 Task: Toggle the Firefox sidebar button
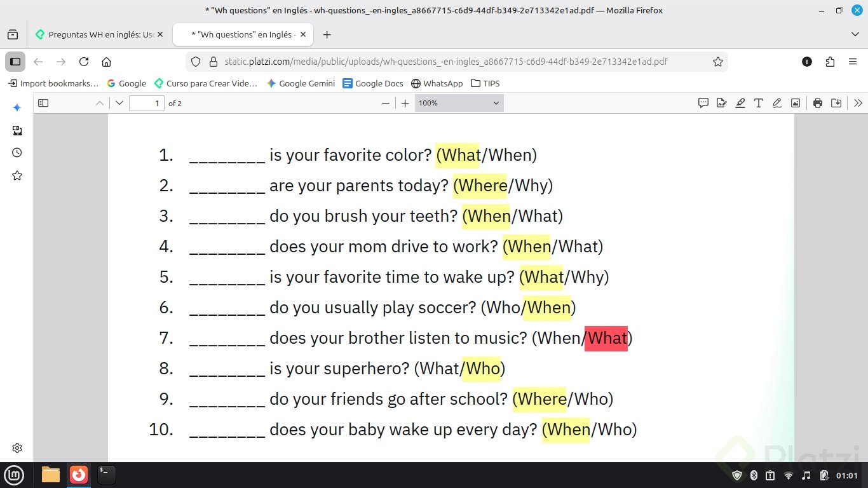(x=15, y=62)
